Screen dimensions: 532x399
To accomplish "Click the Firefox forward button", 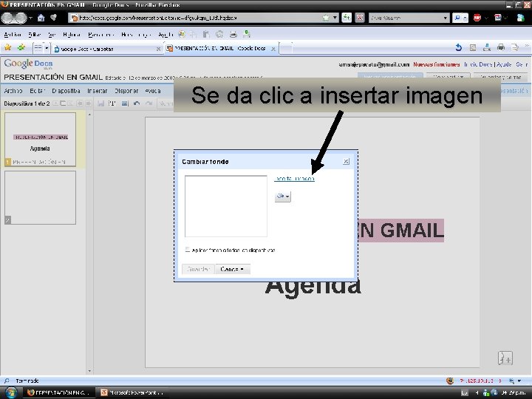I will point(21,18).
